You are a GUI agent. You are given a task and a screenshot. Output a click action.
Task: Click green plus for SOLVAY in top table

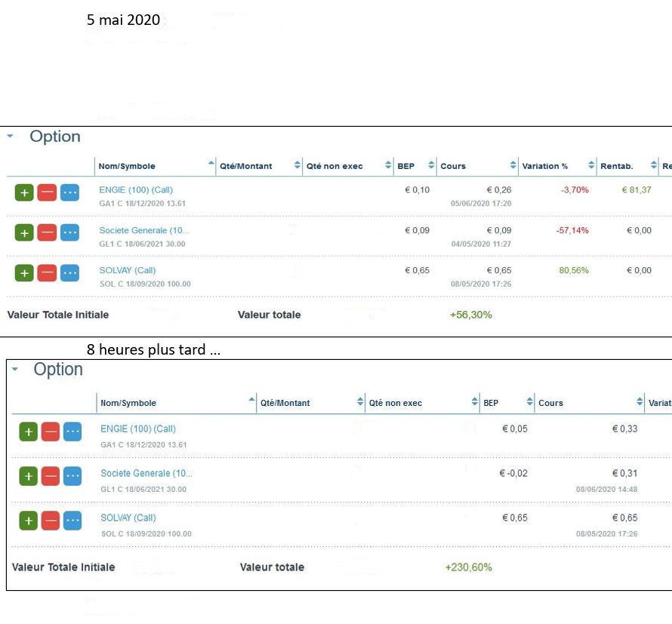pos(24,272)
